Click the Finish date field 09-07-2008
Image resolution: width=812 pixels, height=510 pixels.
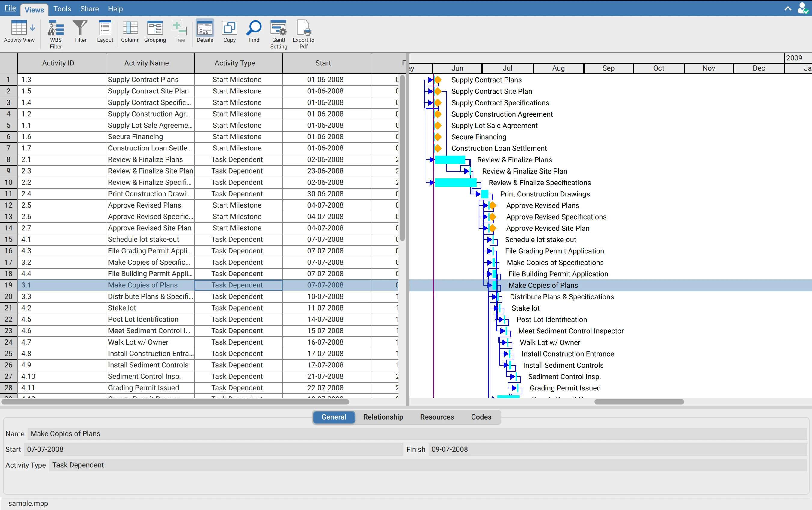click(618, 449)
